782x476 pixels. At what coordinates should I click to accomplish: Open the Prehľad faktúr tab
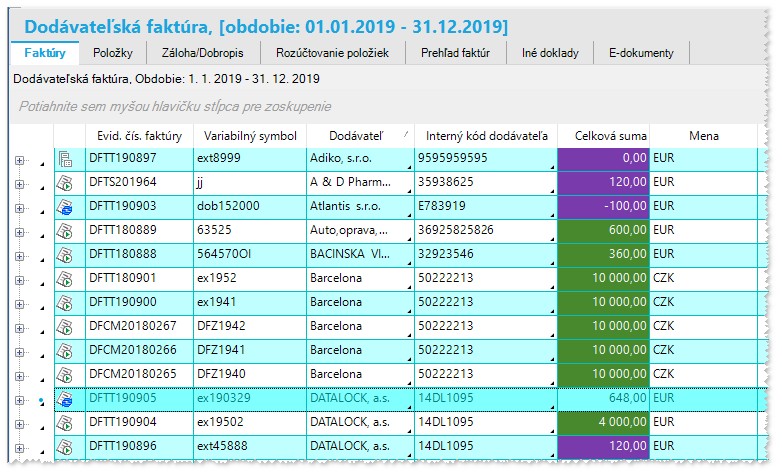(x=455, y=53)
